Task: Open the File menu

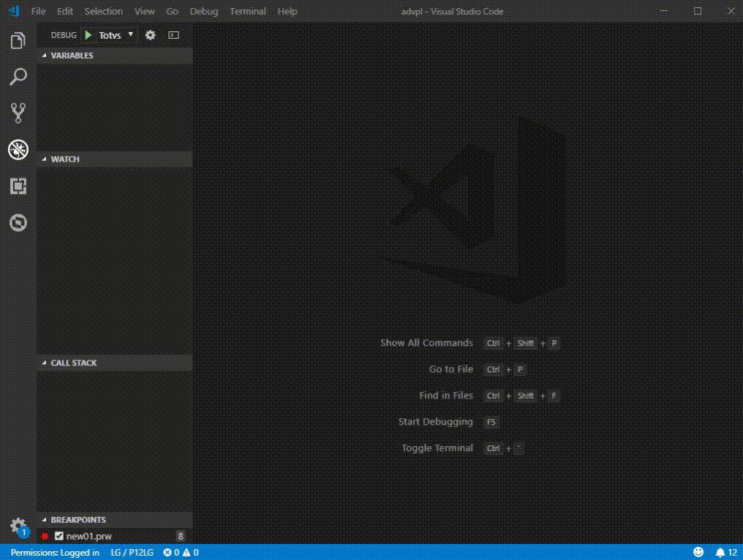Action: pos(38,12)
